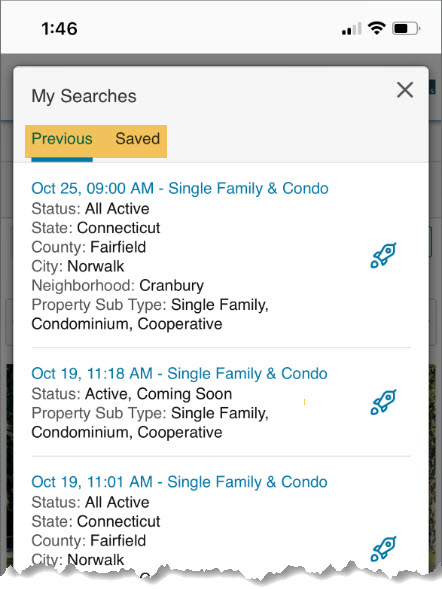Open Oct 25, 09:00 AM Single Family & Condo search
The width and height of the screenshot is (442, 589).
click(x=180, y=188)
